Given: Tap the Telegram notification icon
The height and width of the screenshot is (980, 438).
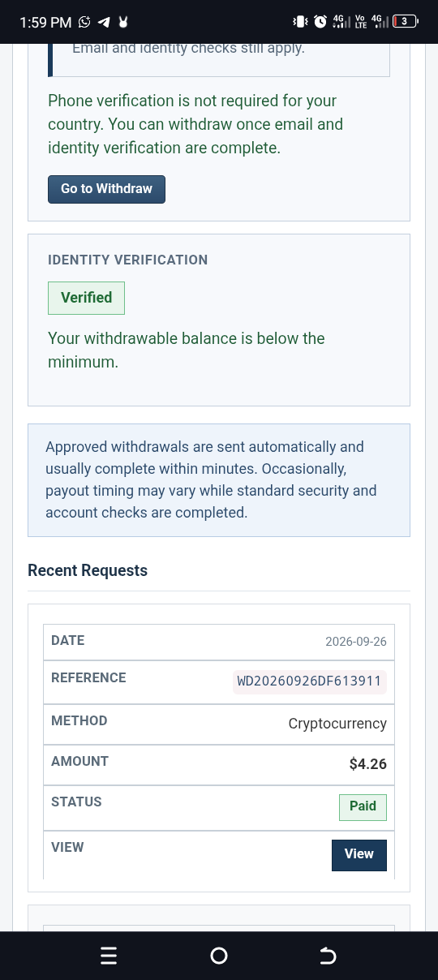Looking at the screenshot, I should (104, 22).
